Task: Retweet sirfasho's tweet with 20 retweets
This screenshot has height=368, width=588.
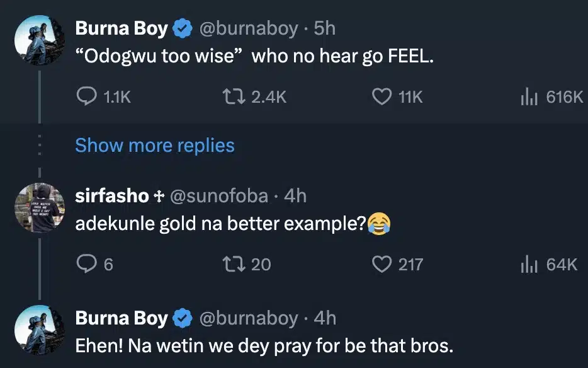Action: [235, 264]
